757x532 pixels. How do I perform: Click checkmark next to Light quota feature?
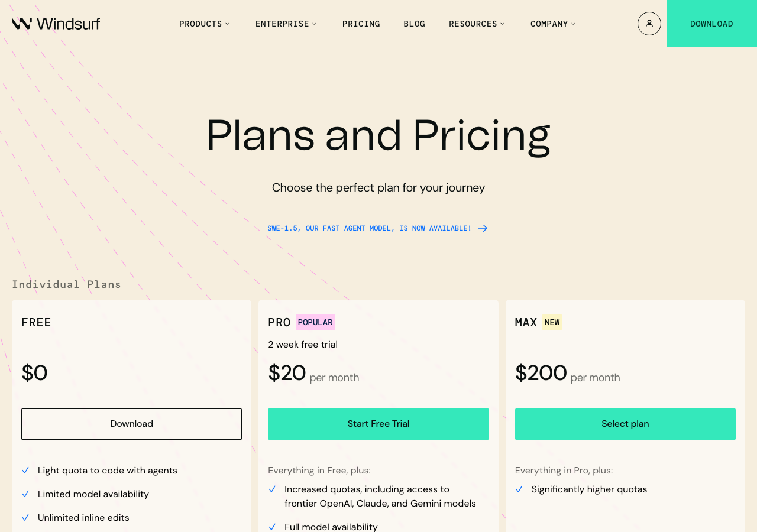[25, 471]
